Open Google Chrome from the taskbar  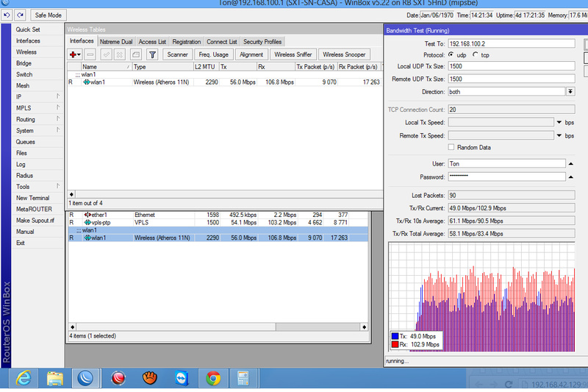[213, 378]
